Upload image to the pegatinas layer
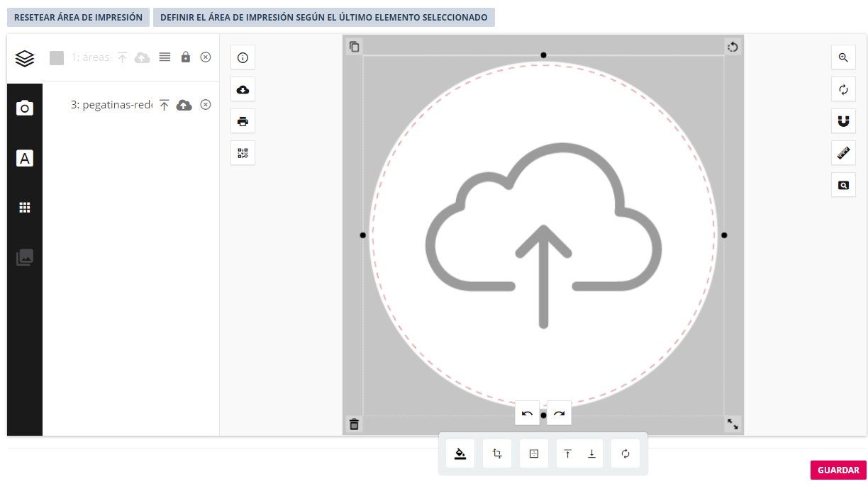Screen dimensions: 868x491 [184, 105]
